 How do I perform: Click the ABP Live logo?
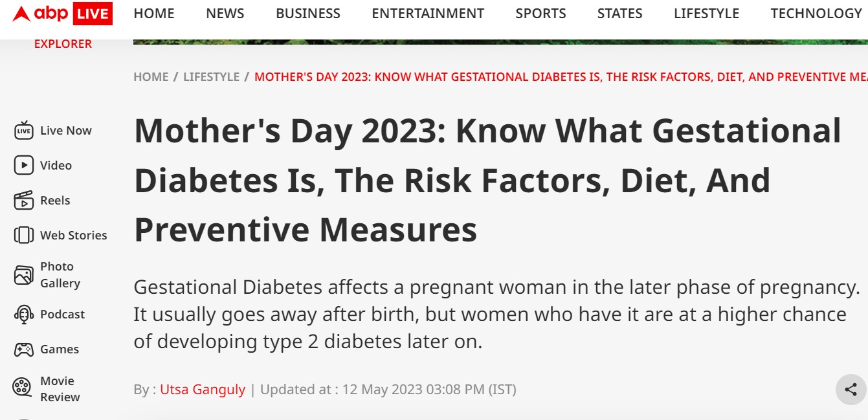pyautogui.click(x=63, y=14)
